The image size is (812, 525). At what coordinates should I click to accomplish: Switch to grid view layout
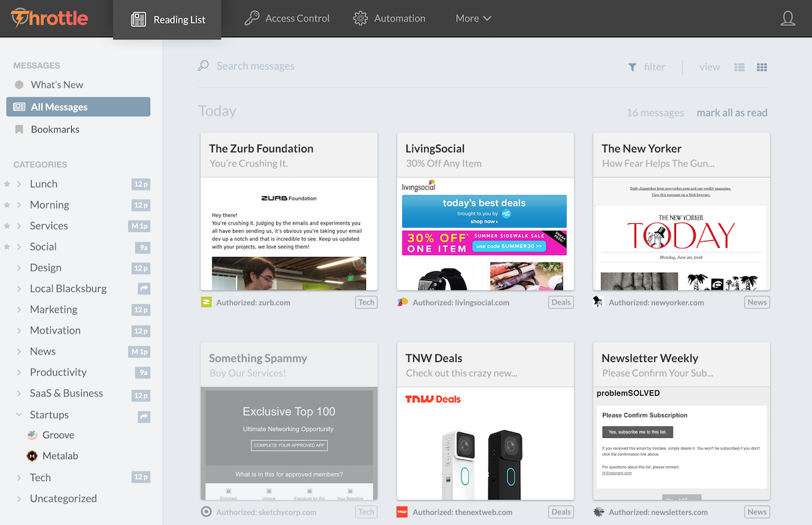coord(762,67)
